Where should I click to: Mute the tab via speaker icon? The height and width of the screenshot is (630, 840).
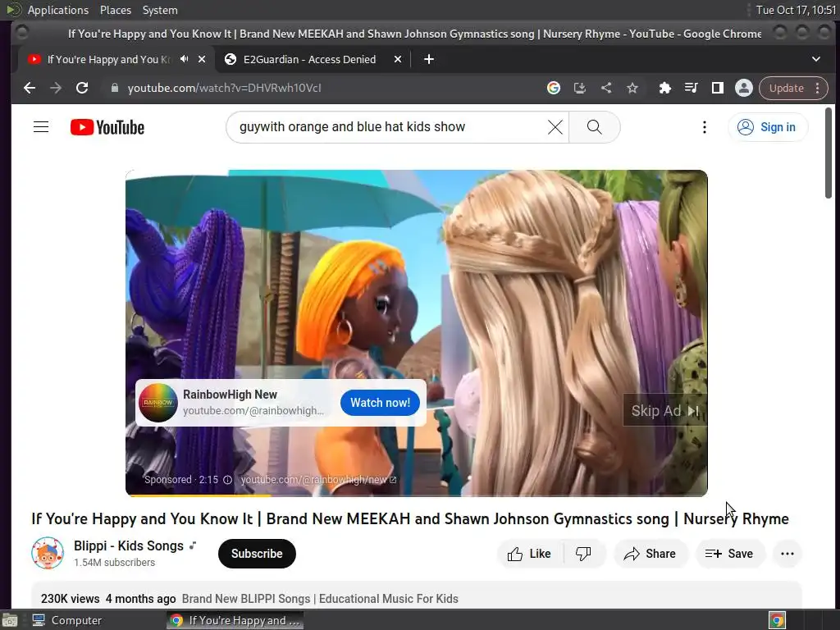(185, 59)
